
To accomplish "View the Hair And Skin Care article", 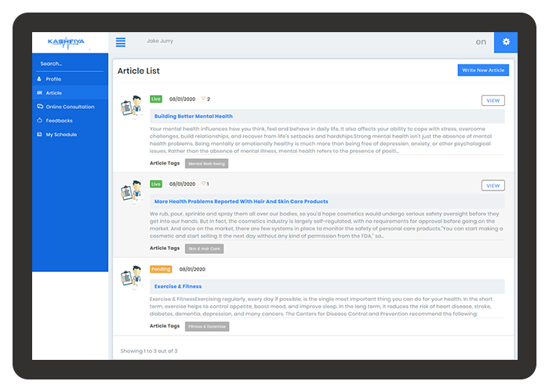I will (x=493, y=186).
